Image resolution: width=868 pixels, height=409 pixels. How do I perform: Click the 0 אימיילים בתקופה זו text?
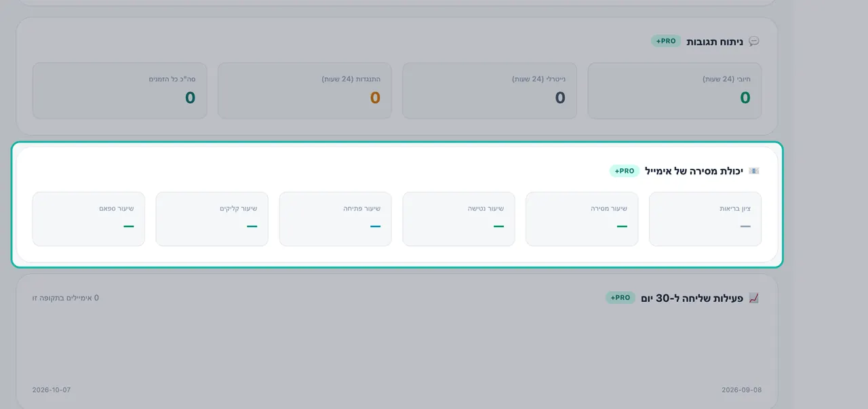point(66,298)
